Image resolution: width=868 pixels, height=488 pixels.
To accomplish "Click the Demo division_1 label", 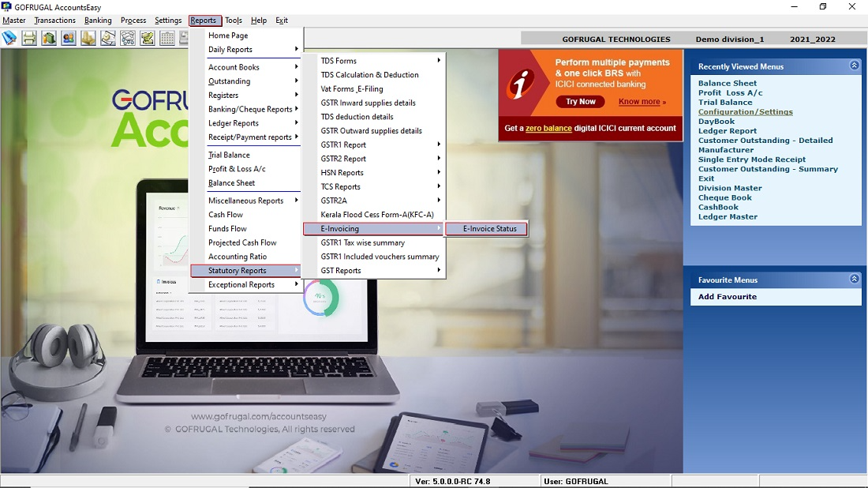I will point(730,39).
